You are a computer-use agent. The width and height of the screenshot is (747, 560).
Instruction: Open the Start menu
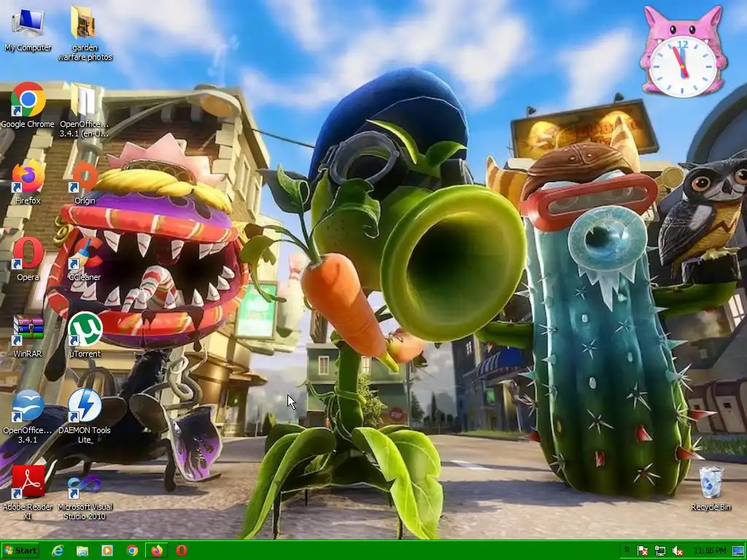[x=20, y=551]
